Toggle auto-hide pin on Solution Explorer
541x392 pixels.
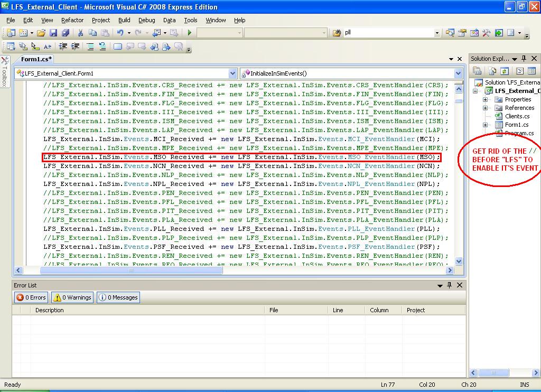pos(524,59)
